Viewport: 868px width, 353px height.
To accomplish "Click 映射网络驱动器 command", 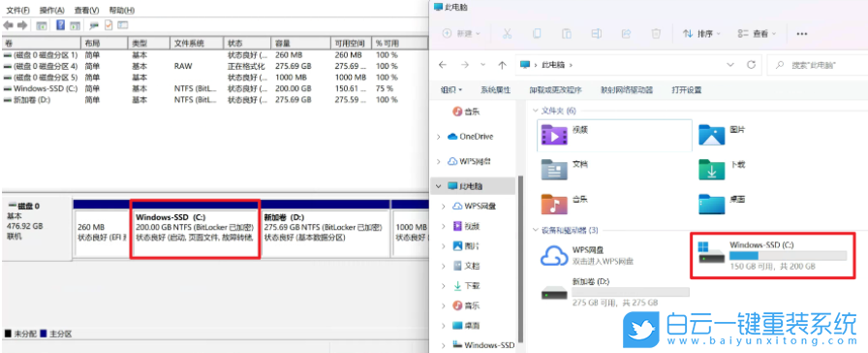I will coord(627,90).
